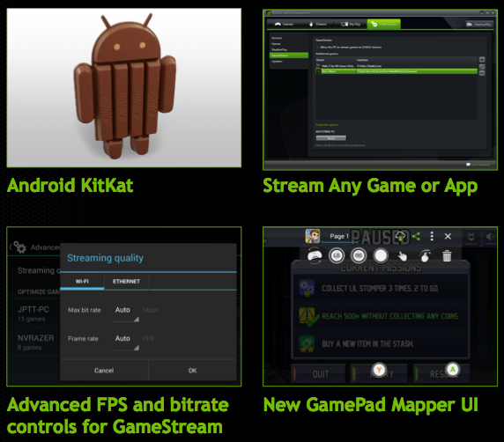Close the GamePad Mapper with the X
This screenshot has height=442, width=504.
(448, 237)
